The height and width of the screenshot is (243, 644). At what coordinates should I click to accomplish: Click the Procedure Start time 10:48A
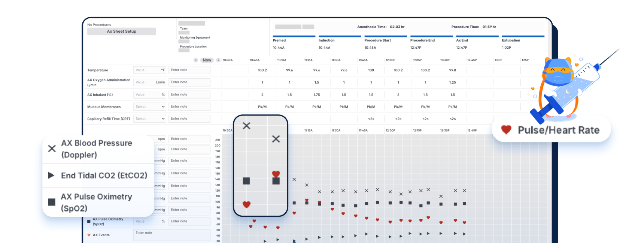click(x=370, y=48)
